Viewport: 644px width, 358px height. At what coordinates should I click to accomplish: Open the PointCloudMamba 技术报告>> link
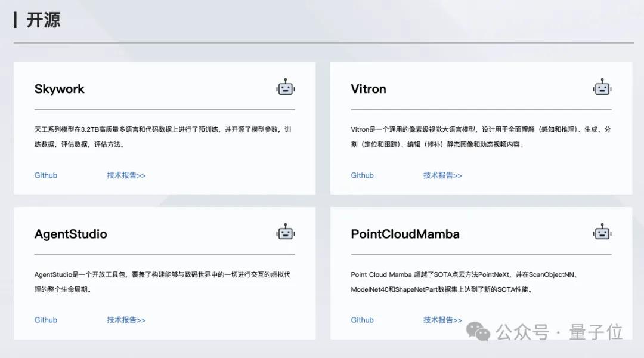pos(442,320)
